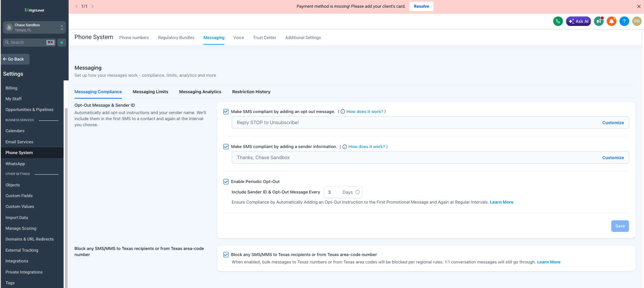Switch to the Voice tab
644x288 pixels.
[x=239, y=38]
